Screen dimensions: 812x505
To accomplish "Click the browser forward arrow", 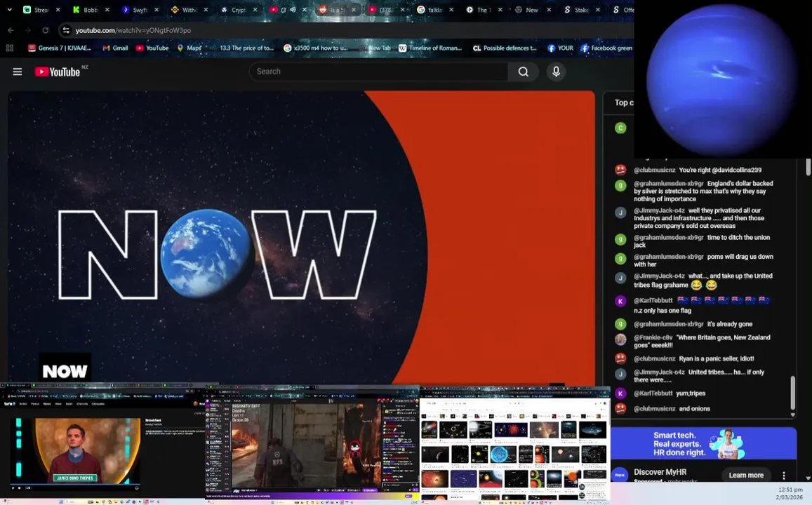I will (x=28, y=31).
